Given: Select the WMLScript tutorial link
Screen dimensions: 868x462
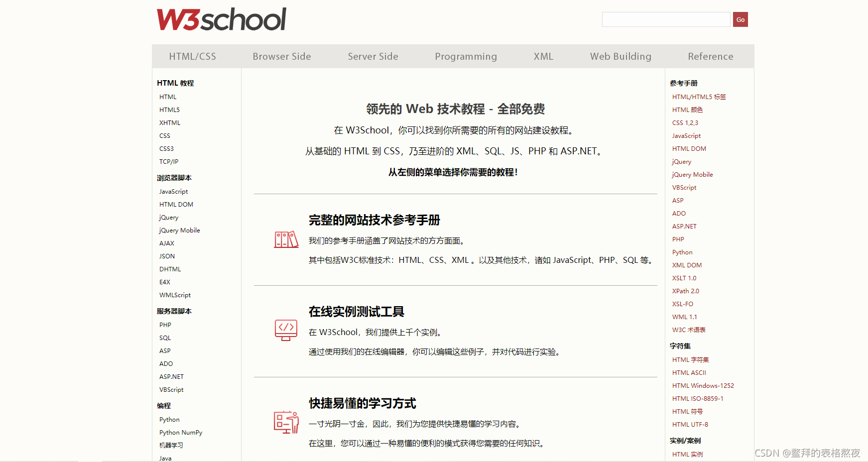Looking at the screenshot, I should [x=175, y=295].
